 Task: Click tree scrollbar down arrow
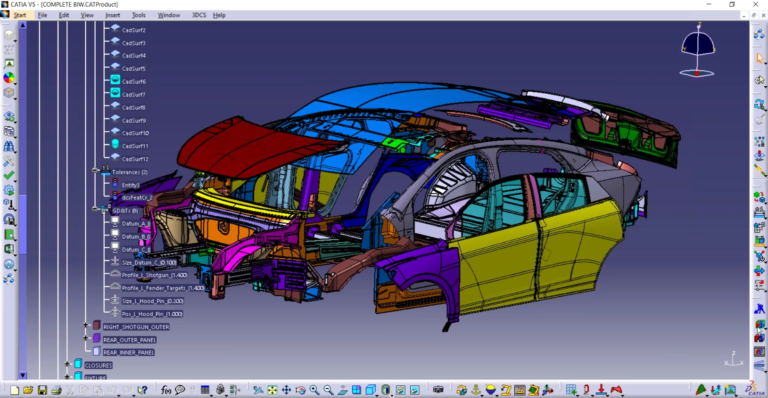pyautogui.click(x=23, y=375)
